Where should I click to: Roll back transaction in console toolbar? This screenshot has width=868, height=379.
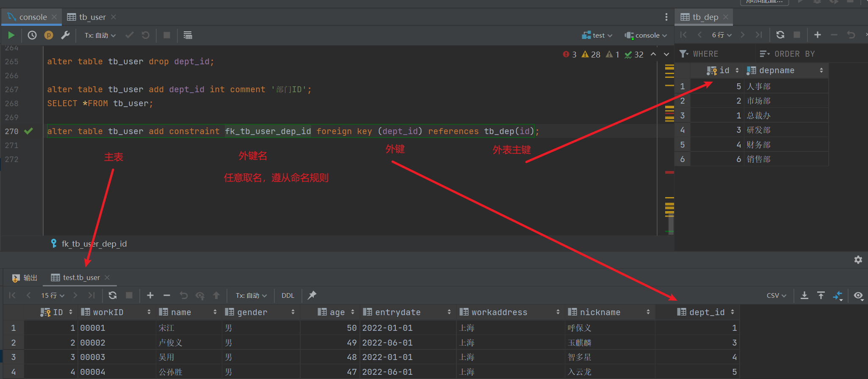(x=146, y=35)
